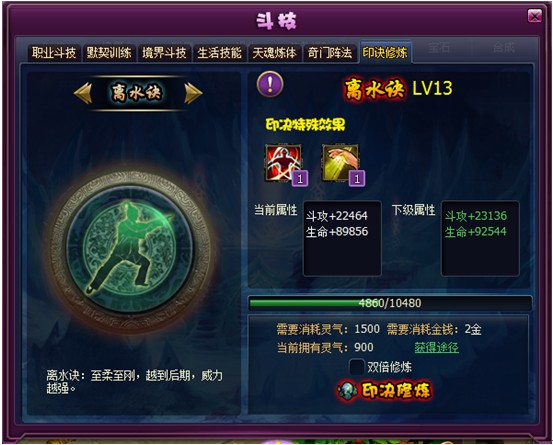
Task: Select the 印诀修炼 tab
Action: coord(385,52)
